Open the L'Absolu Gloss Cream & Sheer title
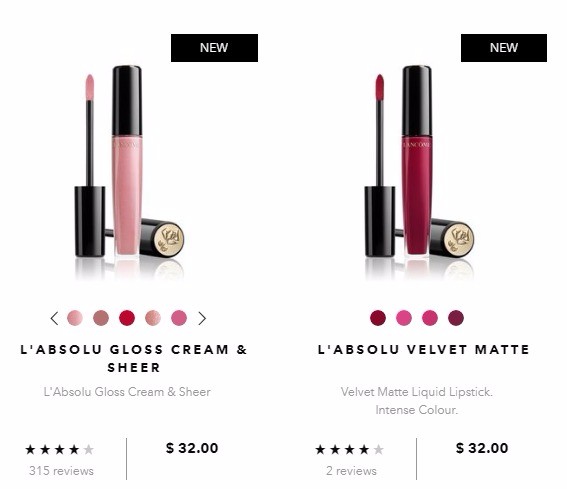This screenshot has width=567, height=489. 134,358
